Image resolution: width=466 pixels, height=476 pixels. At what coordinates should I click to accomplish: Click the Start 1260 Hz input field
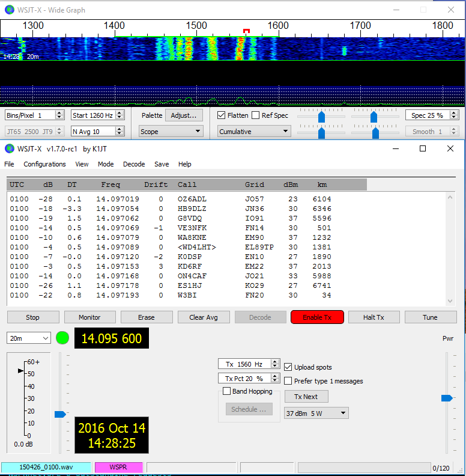coord(94,115)
